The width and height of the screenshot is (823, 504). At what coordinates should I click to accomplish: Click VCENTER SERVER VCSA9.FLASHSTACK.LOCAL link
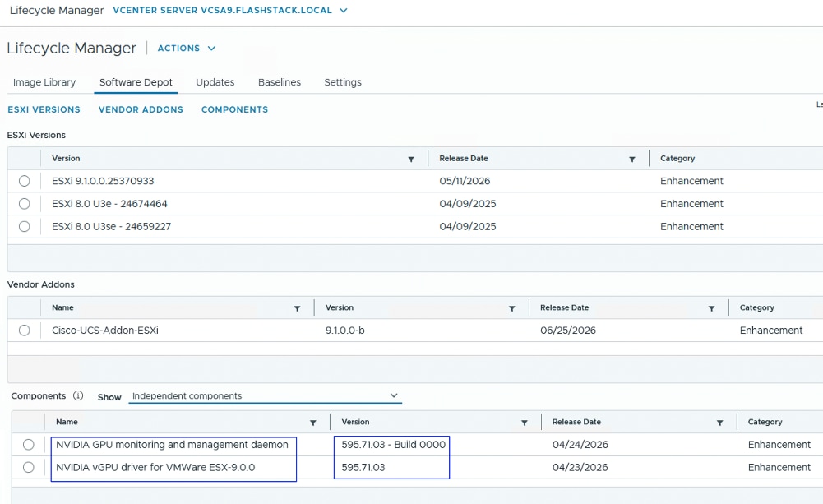pyautogui.click(x=223, y=10)
